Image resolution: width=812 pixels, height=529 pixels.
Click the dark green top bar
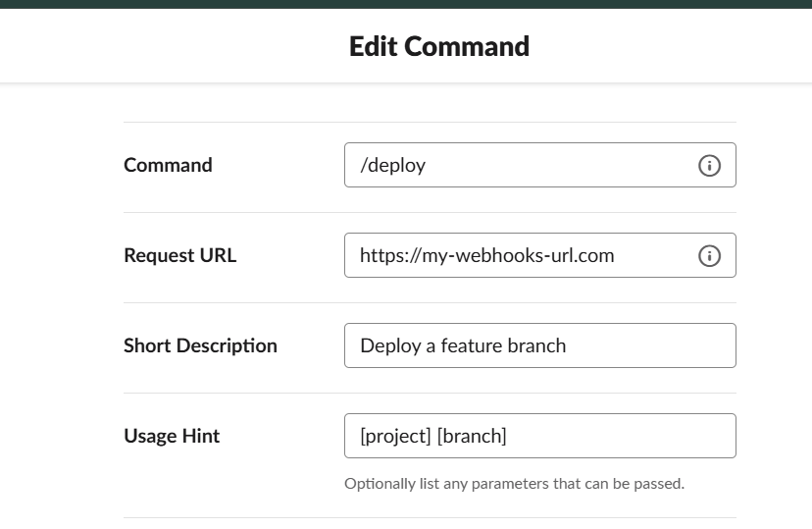(x=406, y=4)
